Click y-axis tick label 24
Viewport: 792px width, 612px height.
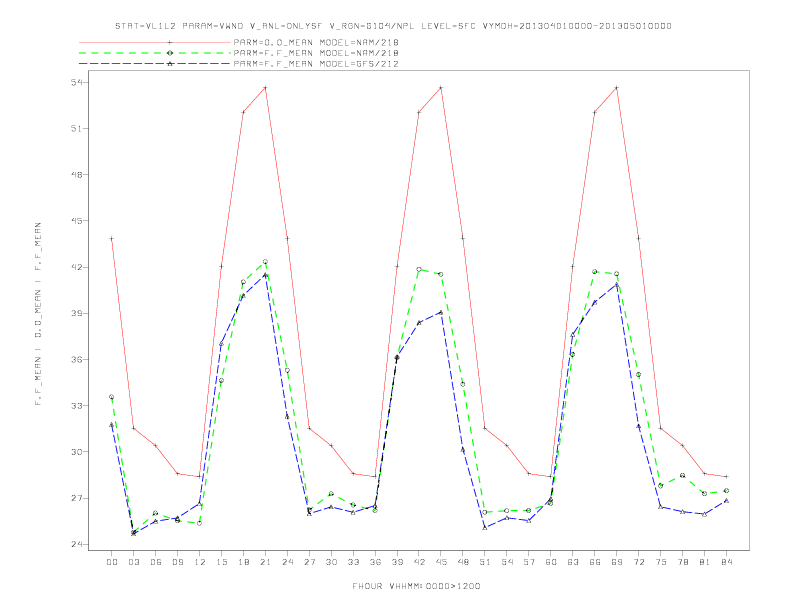[x=76, y=544]
